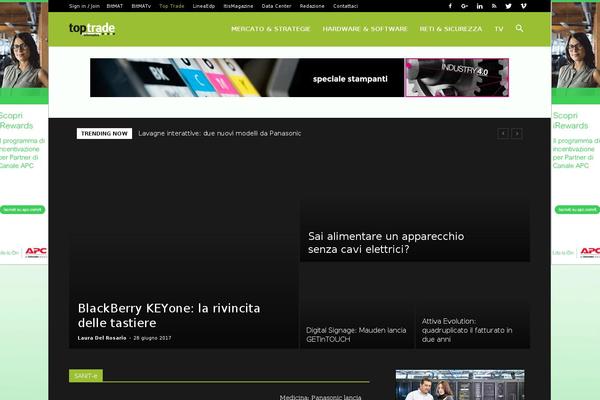Click the 28 giugno 2017 date
This screenshot has height=400, width=600.
coord(152,338)
